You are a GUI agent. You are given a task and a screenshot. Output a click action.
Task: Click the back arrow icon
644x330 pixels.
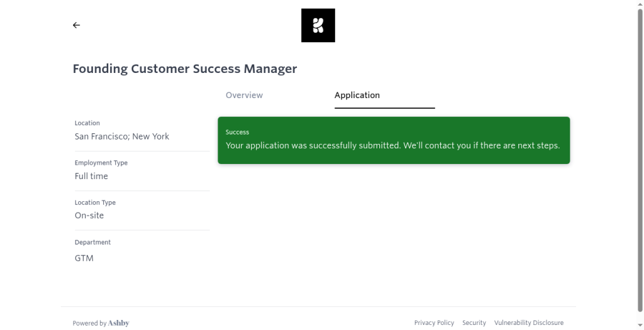tap(76, 25)
